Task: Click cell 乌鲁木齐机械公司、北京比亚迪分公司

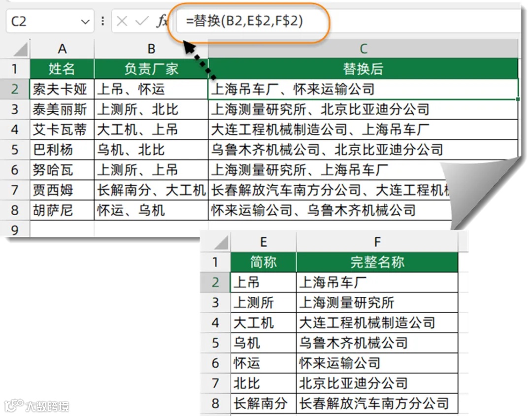Action: 364,150
